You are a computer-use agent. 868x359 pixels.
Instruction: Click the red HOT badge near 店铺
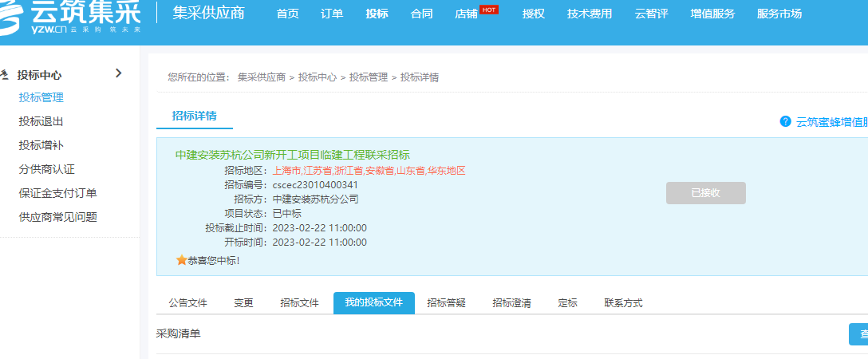click(489, 9)
